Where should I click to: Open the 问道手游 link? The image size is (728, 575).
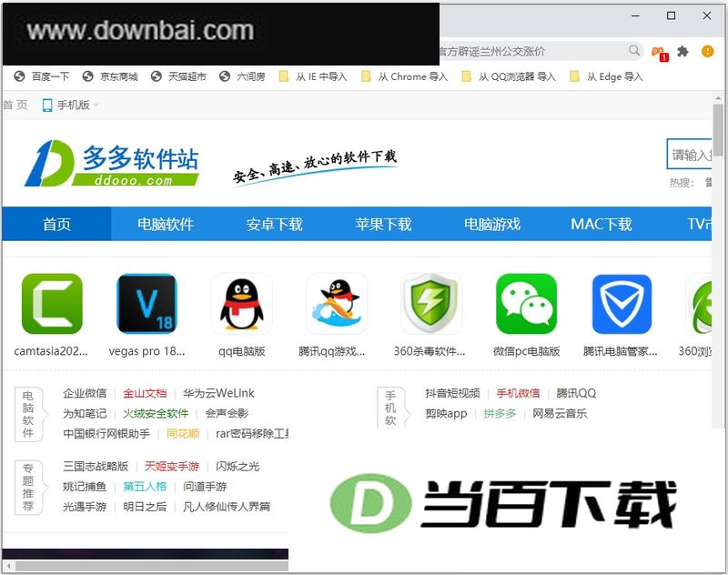(x=205, y=487)
